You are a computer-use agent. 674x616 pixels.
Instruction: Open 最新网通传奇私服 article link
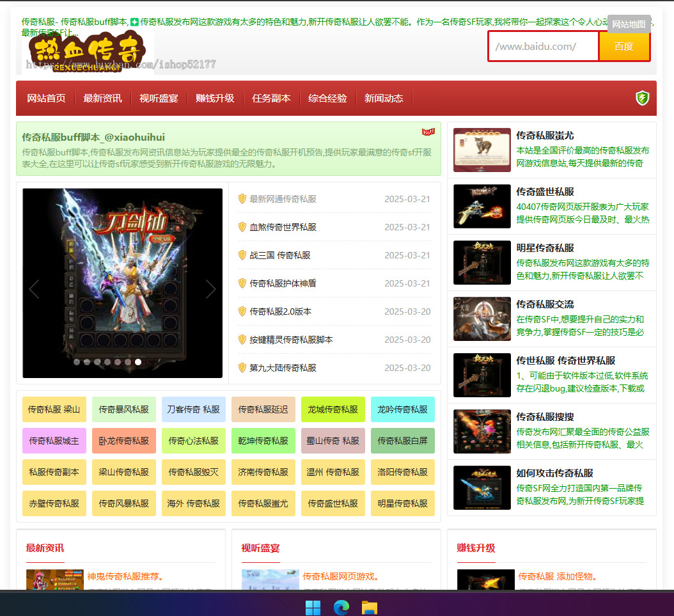[x=283, y=199]
